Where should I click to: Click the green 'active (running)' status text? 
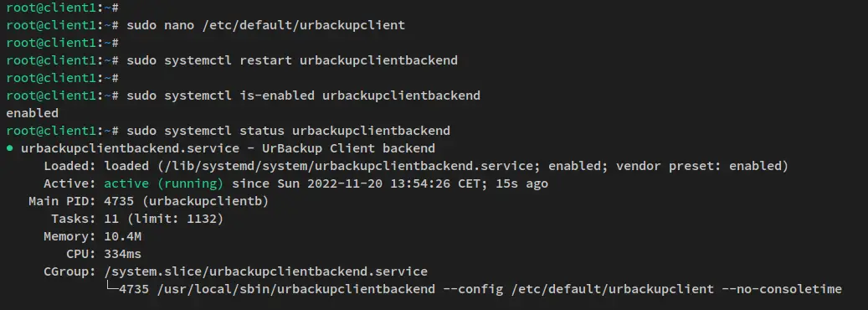[x=164, y=183]
